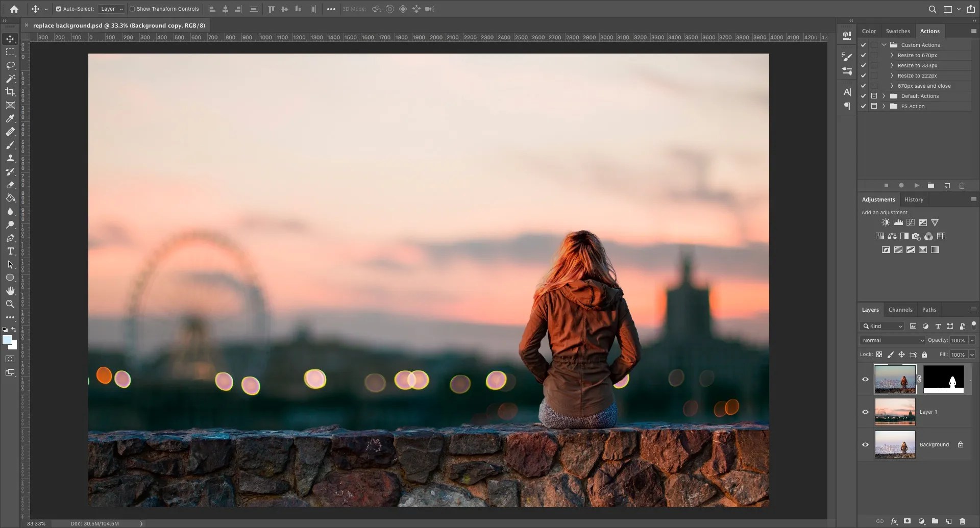Select the Magic Wand tool
This screenshot has width=980, height=528.
[x=10, y=79]
